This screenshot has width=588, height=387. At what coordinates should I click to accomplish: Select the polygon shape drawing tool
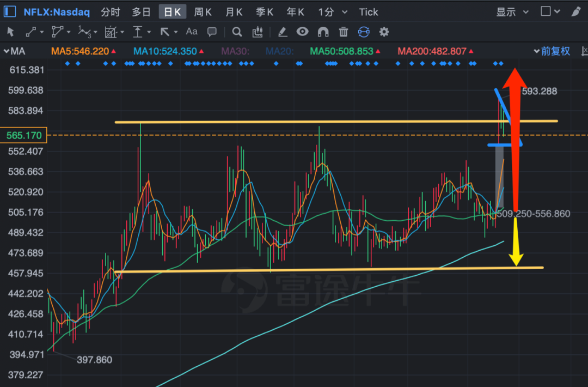(x=57, y=32)
